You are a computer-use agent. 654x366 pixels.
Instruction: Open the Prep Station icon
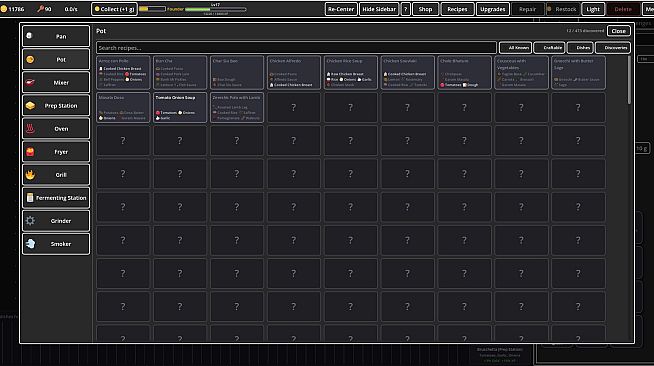coord(30,105)
